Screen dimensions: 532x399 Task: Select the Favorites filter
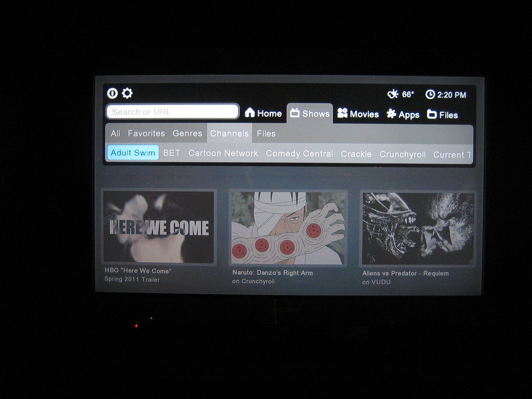click(146, 134)
